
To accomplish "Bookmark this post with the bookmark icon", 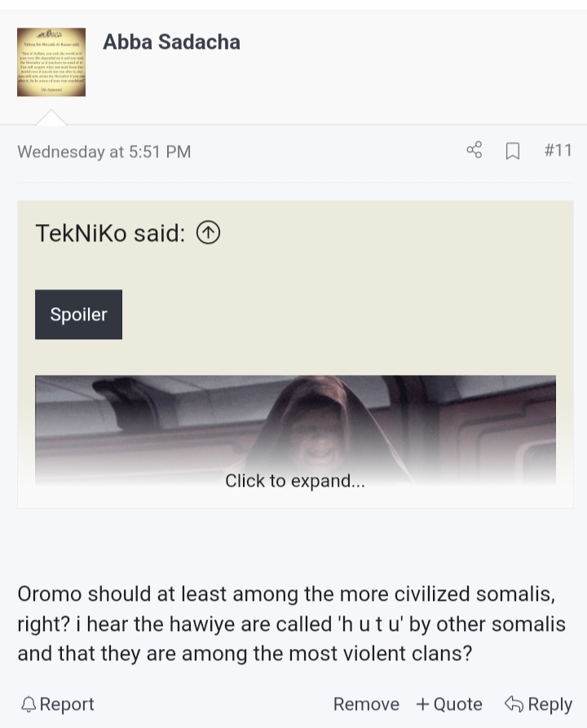I will pyautogui.click(x=512, y=151).
